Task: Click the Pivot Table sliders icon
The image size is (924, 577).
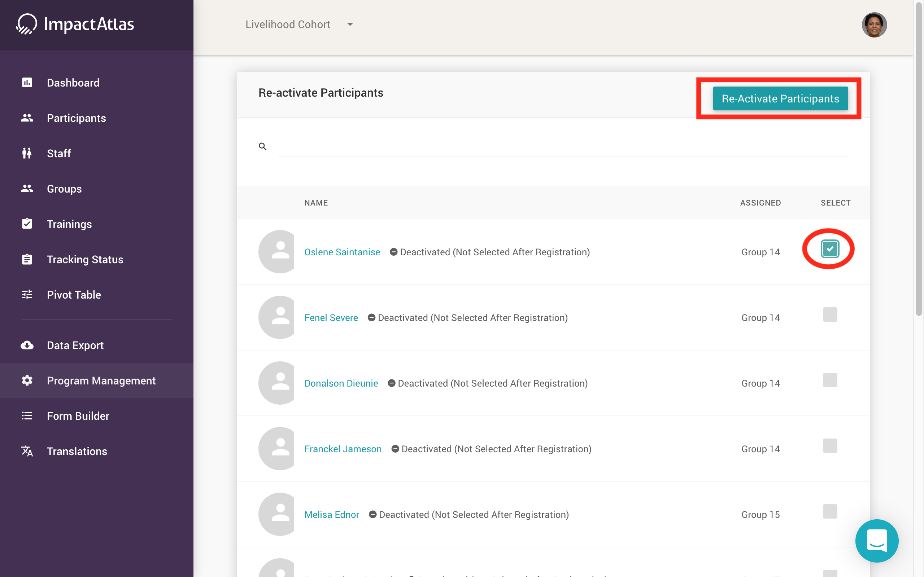Action: (27, 295)
